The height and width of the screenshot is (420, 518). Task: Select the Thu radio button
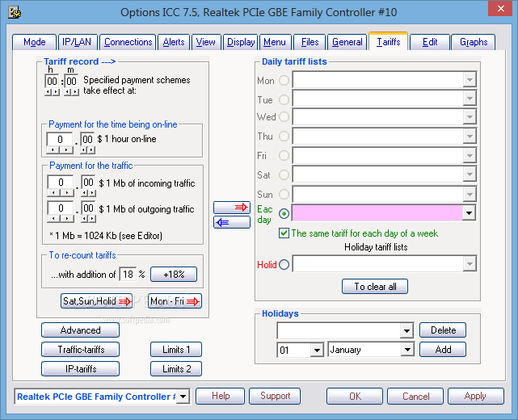(x=284, y=136)
